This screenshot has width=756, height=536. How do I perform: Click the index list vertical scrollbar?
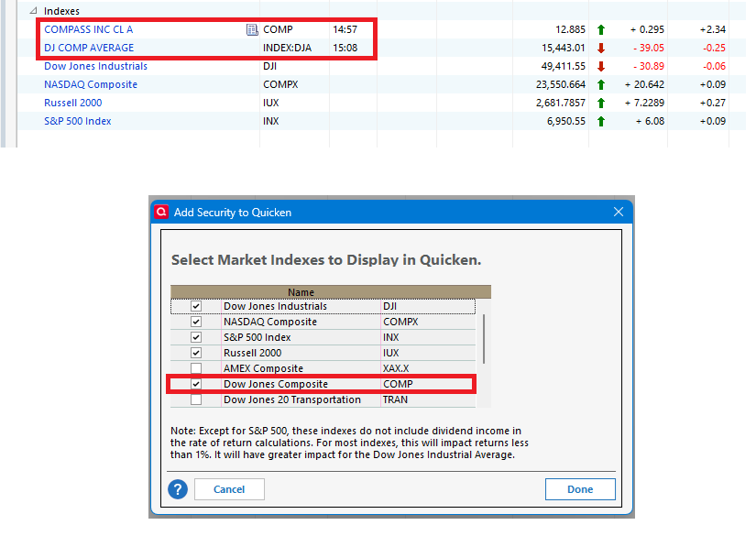click(x=484, y=339)
